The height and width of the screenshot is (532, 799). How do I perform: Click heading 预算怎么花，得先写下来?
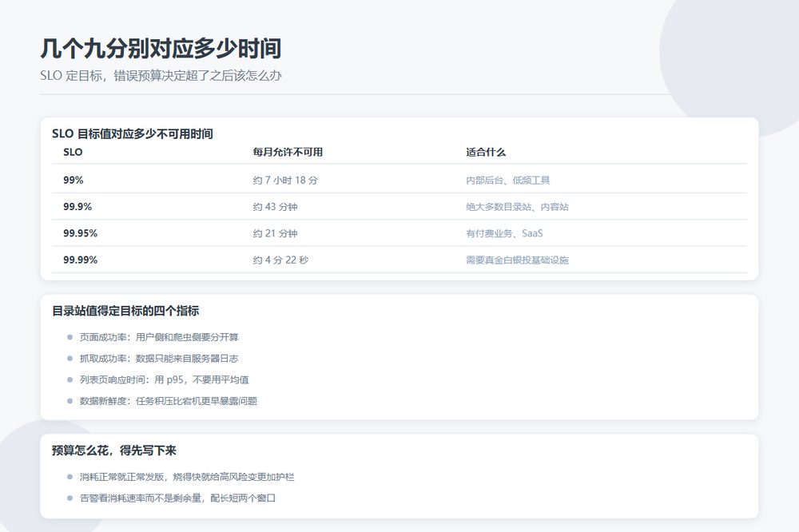114,451
